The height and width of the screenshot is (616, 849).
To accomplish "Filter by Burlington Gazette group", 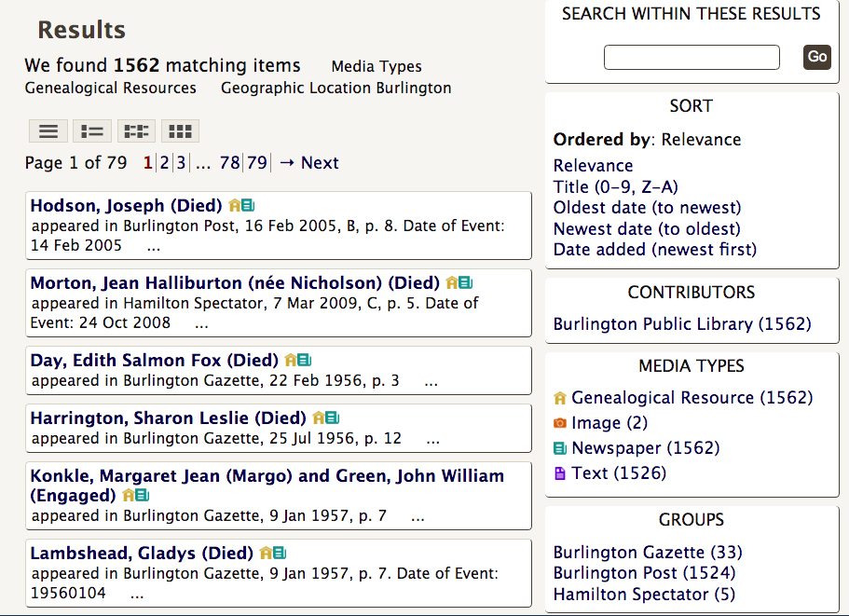I will (x=647, y=553).
